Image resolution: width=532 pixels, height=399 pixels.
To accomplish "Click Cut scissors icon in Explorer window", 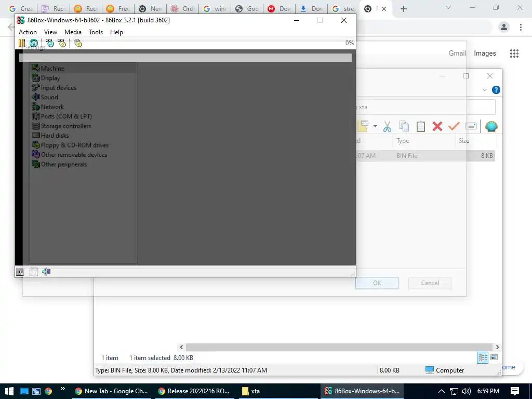I will [x=387, y=126].
